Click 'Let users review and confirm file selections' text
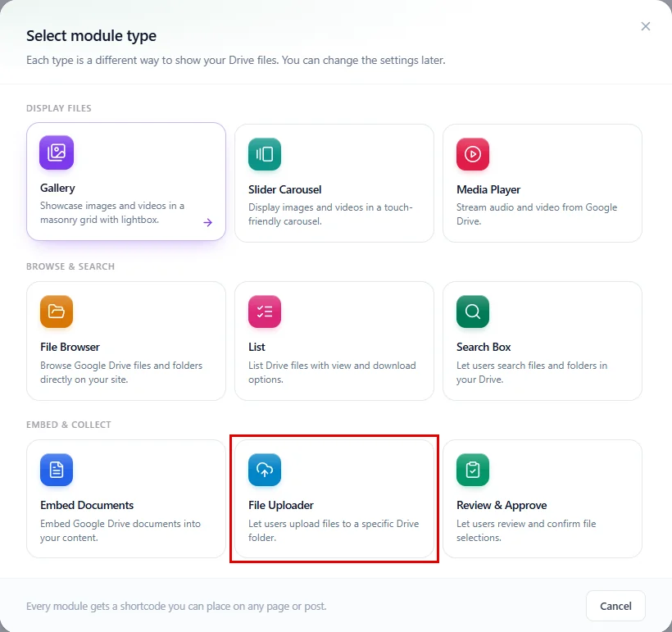 pos(526,530)
